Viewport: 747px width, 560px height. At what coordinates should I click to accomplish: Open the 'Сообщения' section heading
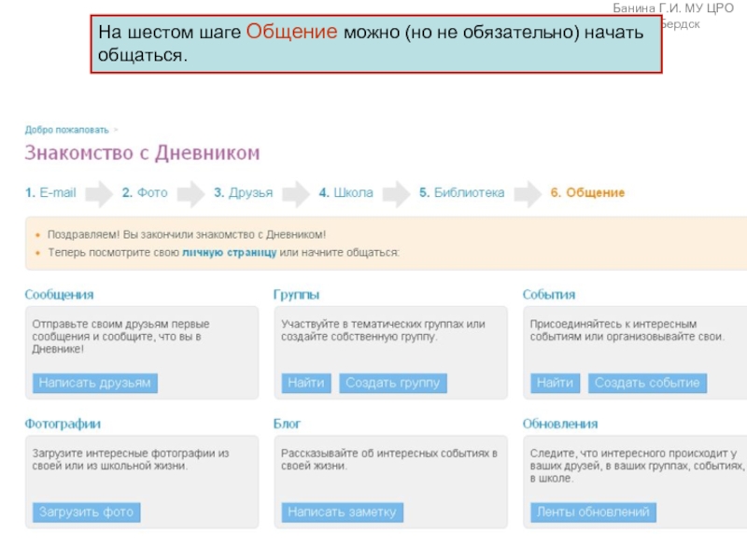[x=59, y=295]
